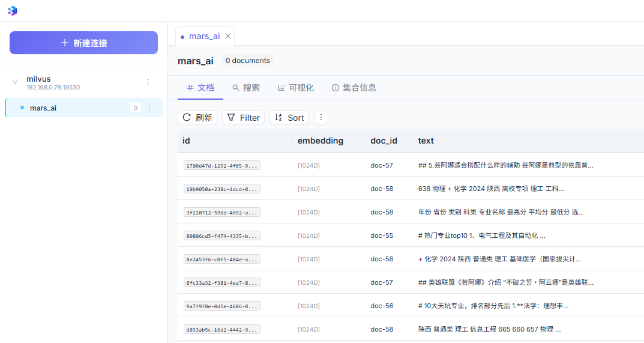Image resolution: width=644 pixels, height=343 pixels.
Task: Click doc-58 in the 19b9050a row
Action: coord(382,189)
